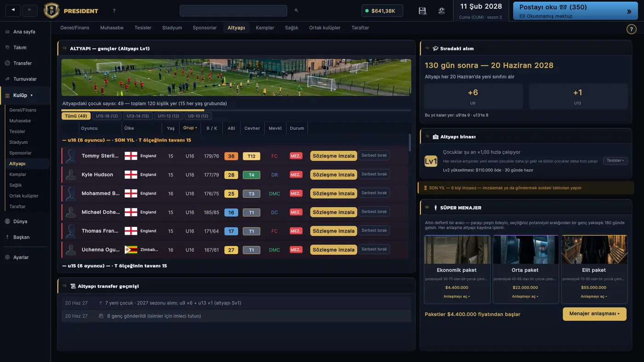Switch to Muhasebe top tab

tap(112, 28)
